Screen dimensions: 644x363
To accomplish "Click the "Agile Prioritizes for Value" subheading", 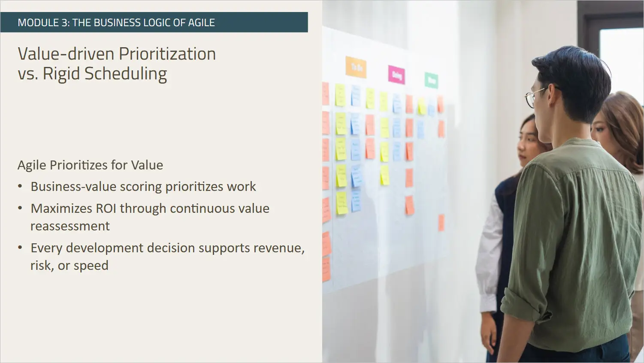I will (90, 165).
